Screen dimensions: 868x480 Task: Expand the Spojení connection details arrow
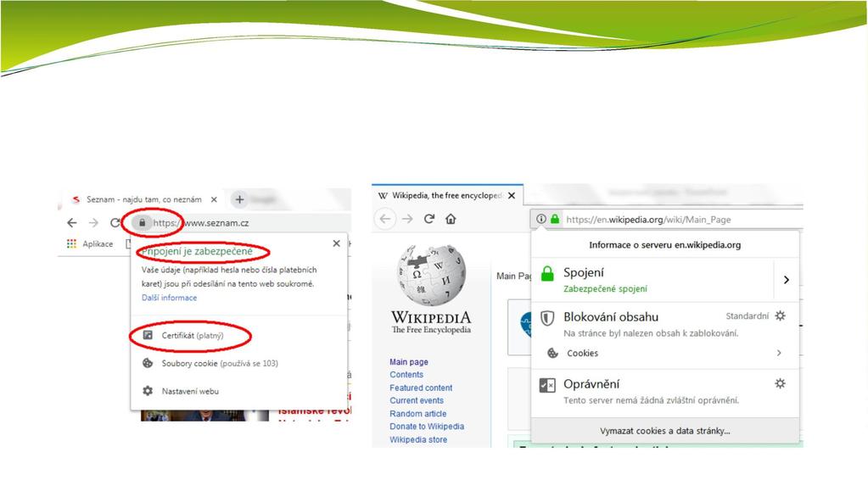(786, 280)
